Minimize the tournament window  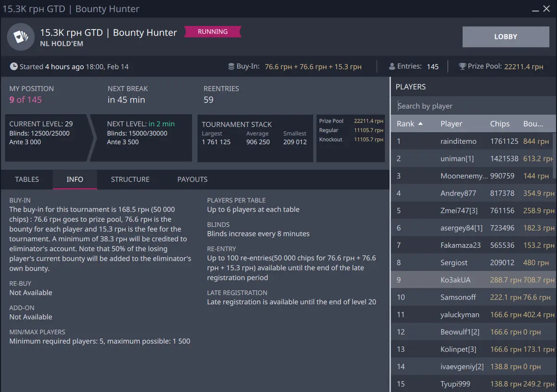[536, 9]
